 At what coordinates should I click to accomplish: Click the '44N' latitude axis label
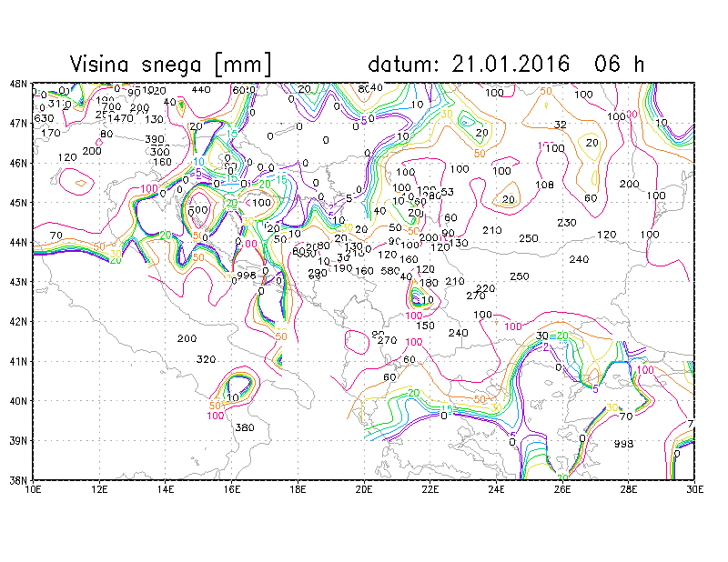click(x=18, y=242)
